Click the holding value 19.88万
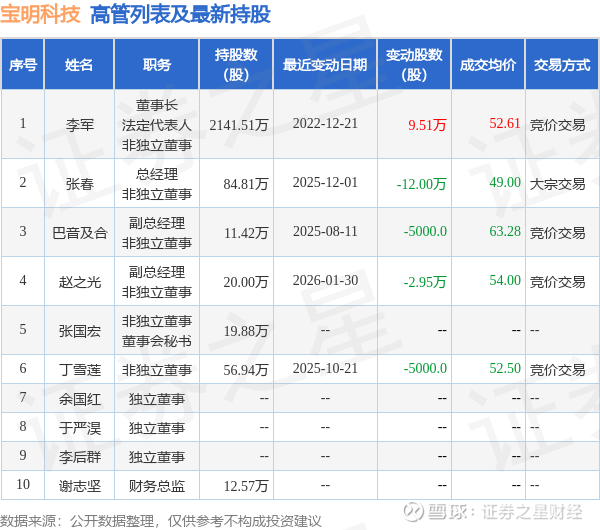600x530 pixels. [x=246, y=331]
